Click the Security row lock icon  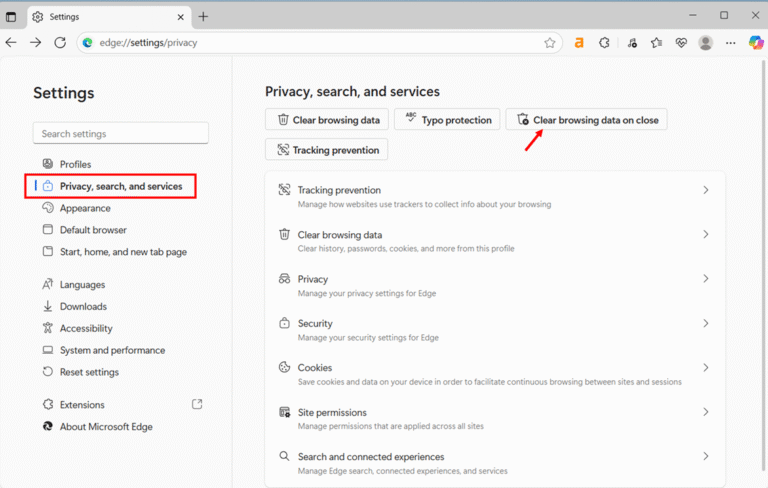285,323
